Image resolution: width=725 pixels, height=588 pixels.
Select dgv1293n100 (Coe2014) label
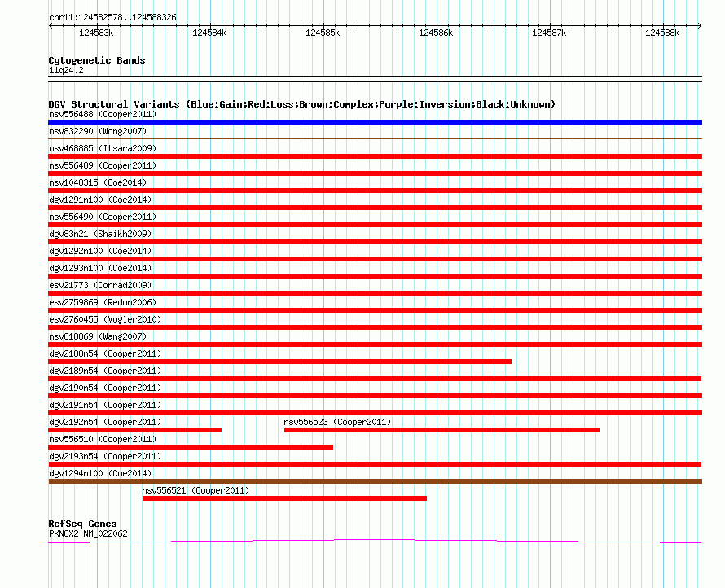[x=100, y=268]
